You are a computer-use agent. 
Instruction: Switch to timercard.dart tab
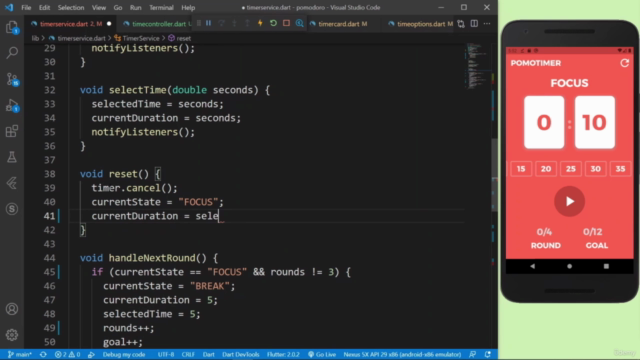point(342,24)
